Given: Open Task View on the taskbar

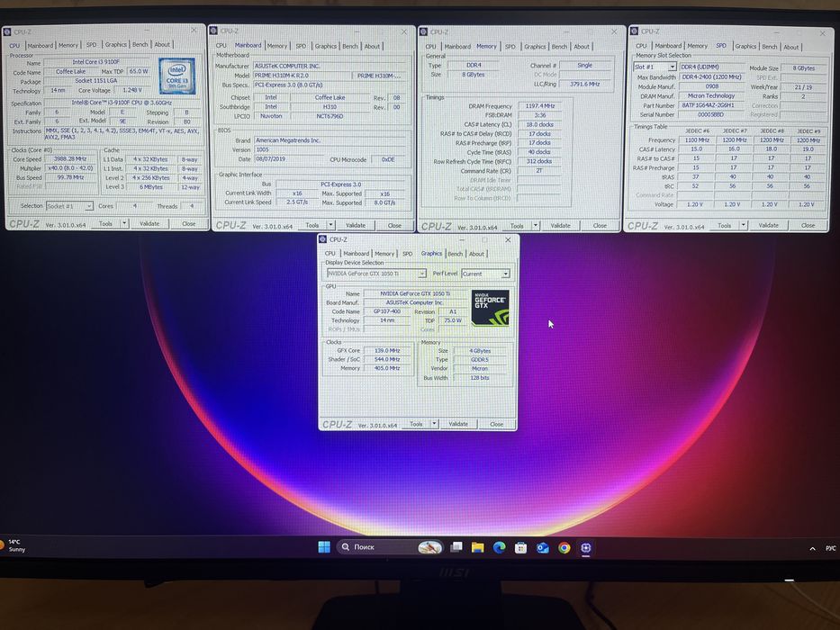Looking at the screenshot, I should point(456,547).
